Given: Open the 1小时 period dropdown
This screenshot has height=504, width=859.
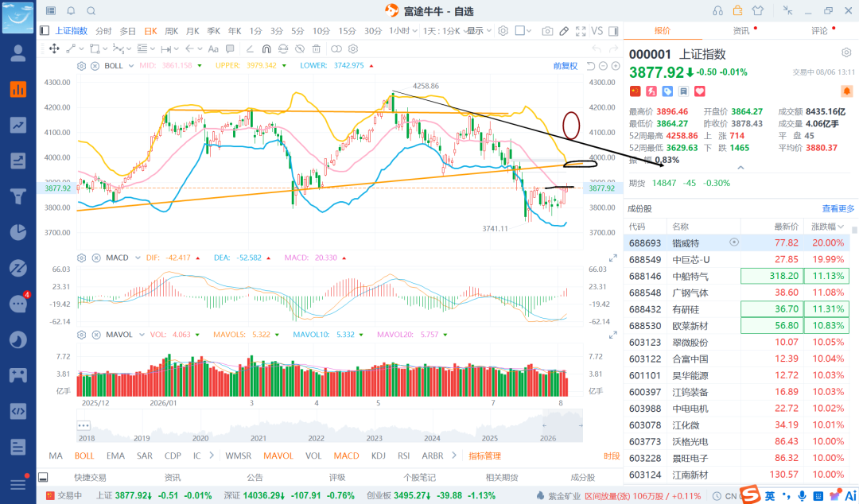Looking at the screenshot, I should point(403,31).
